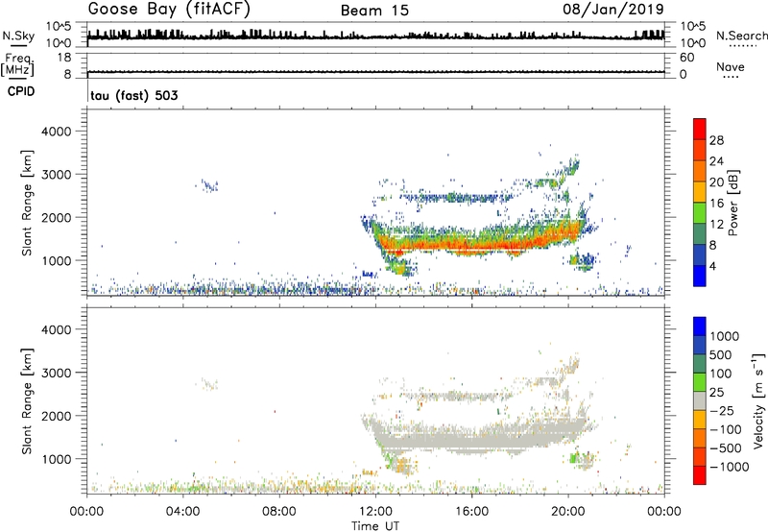Pick the bright green 25–100 velocity segment
768x532 pixels.
tap(700, 382)
